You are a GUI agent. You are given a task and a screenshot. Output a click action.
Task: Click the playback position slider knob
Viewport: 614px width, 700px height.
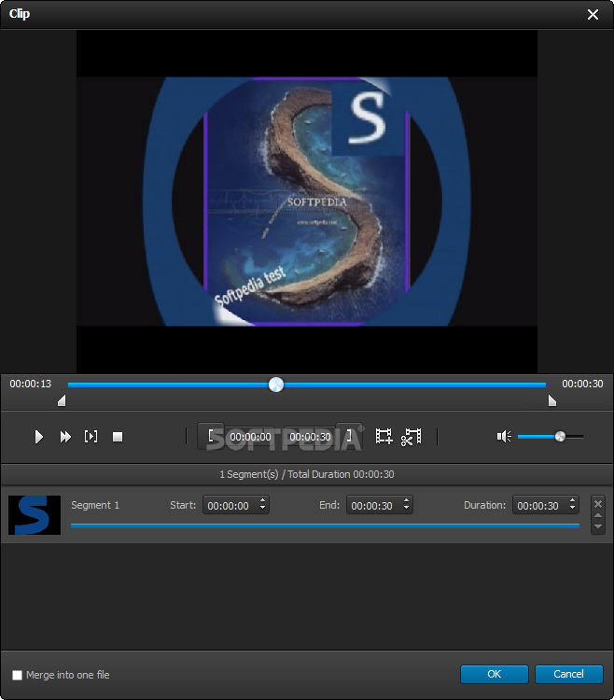[x=276, y=385]
